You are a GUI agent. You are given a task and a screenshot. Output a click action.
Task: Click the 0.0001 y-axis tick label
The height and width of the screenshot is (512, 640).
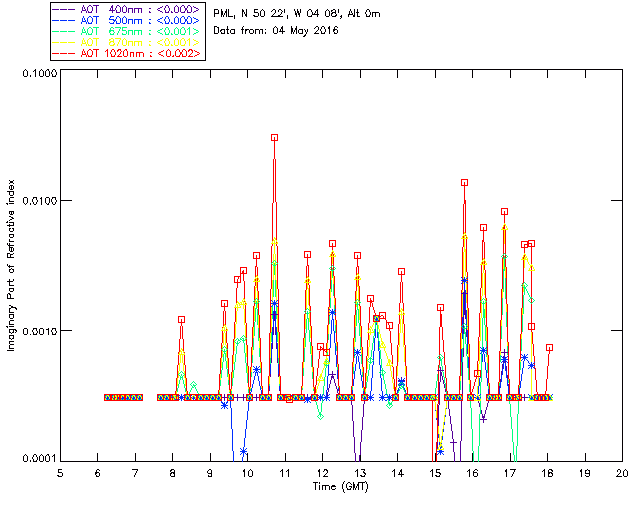pyautogui.click(x=39, y=459)
